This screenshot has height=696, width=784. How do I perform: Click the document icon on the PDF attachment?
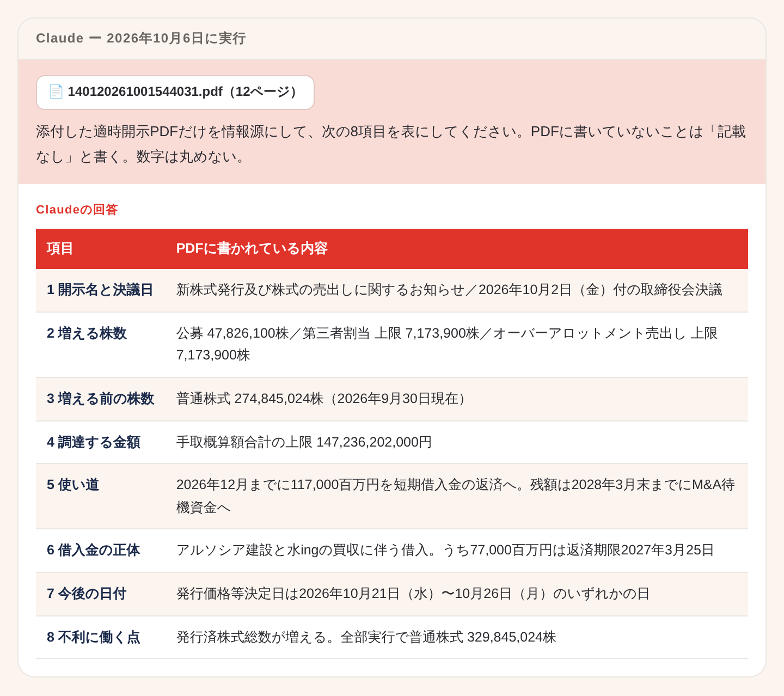56,91
